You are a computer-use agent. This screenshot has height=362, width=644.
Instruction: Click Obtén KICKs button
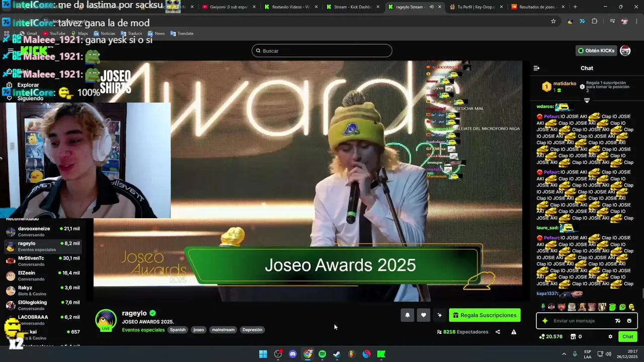tap(596, 51)
